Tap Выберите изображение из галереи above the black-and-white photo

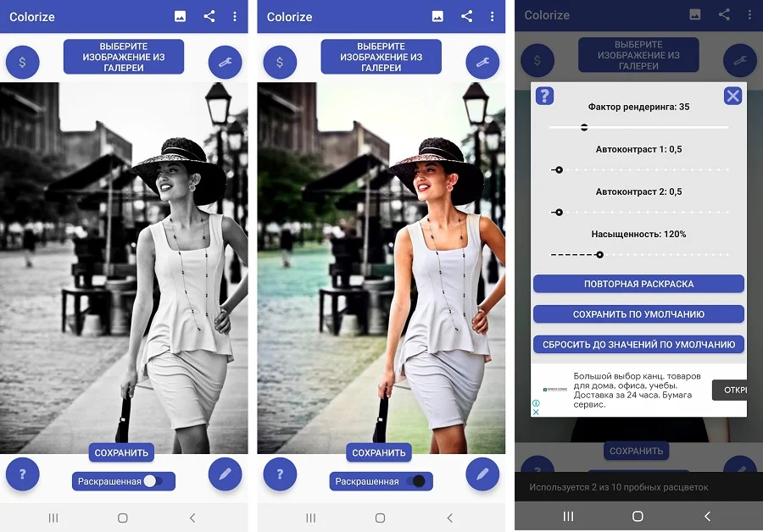(x=124, y=57)
